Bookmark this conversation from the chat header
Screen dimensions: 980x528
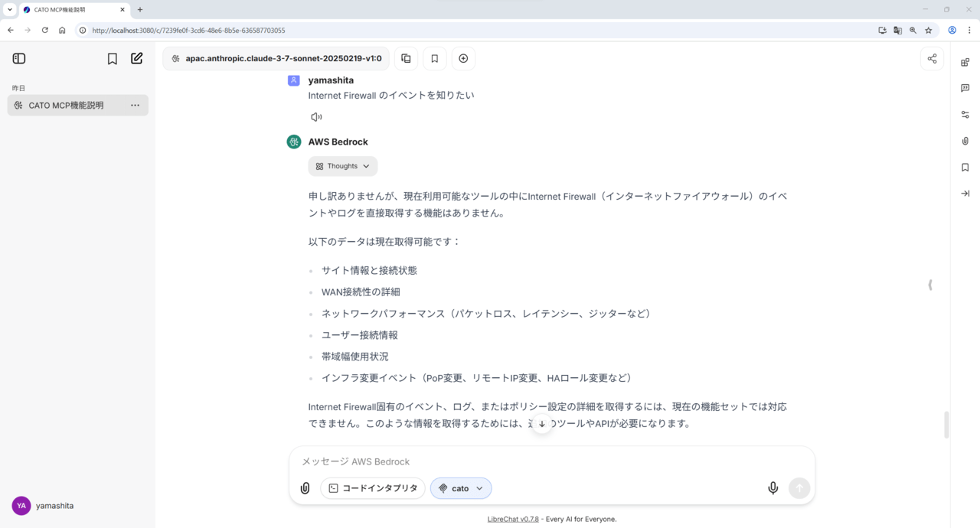tap(434, 59)
